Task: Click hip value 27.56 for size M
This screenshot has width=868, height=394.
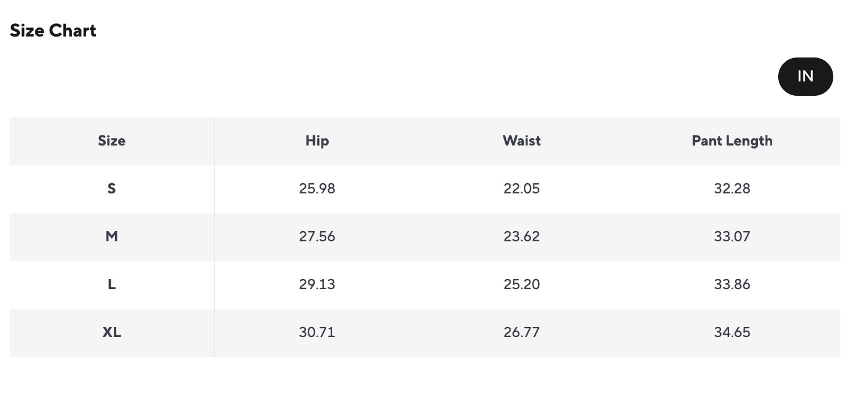Action: pyautogui.click(x=317, y=237)
